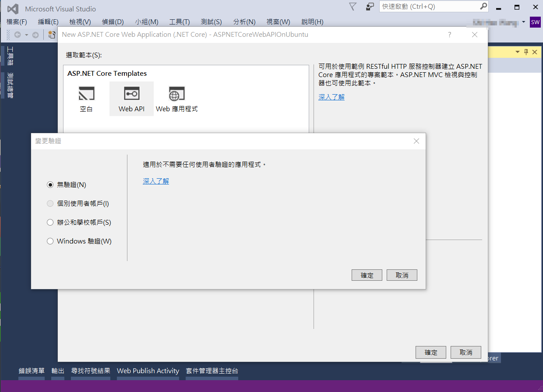This screenshot has height=392, width=543.
Task: Select 辦公和學校帳戶(S) radio option
Action: tap(50, 222)
